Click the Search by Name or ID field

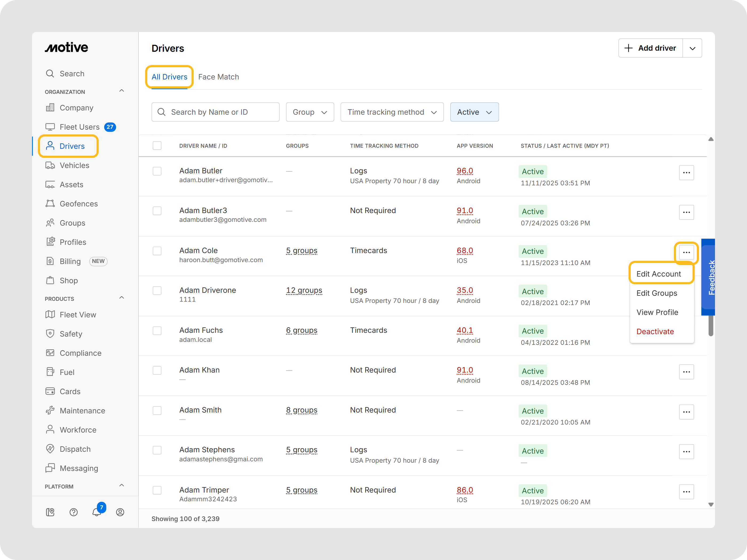pos(216,112)
